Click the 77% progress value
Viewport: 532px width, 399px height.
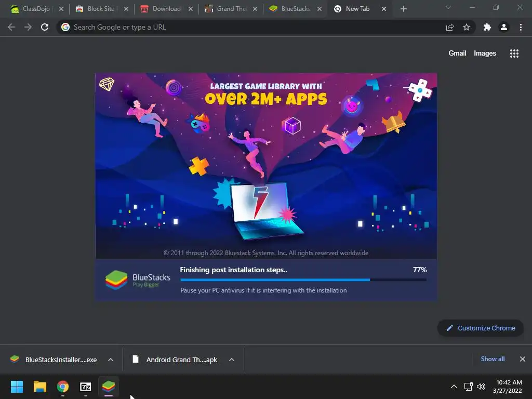(420, 270)
